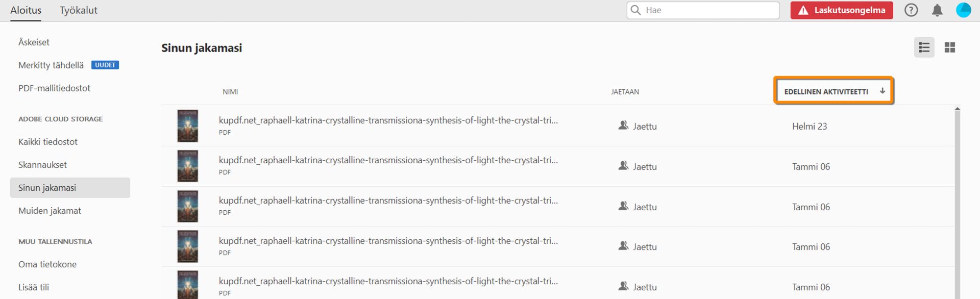Click shared-people icon for Helmi 23 file

coord(623,126)
